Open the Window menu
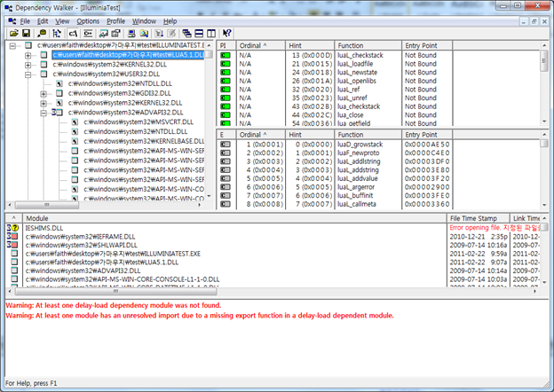The image size is (554, 392). pos(144,21)
